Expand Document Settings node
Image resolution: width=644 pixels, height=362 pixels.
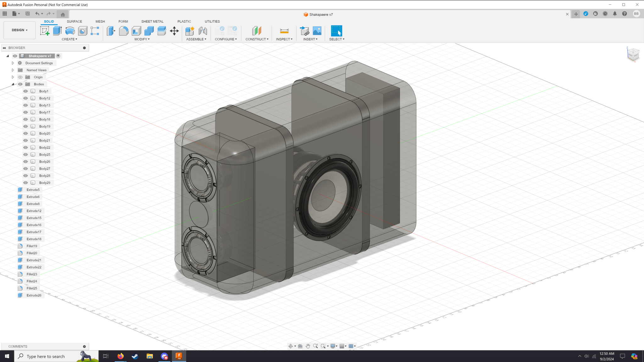pos(13,63)
